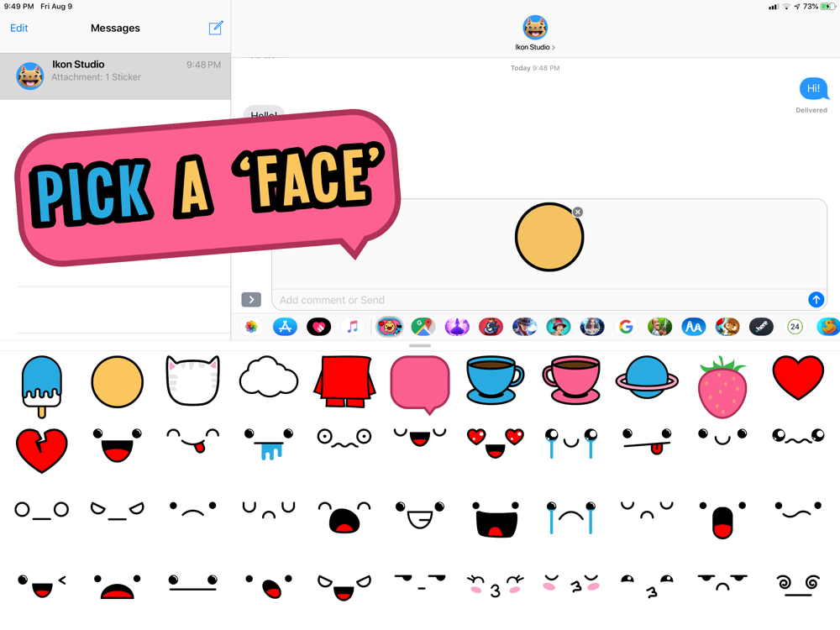840x630 pixels.
Task: Pick the blue popsicle sticker
Action: [41, 385]
